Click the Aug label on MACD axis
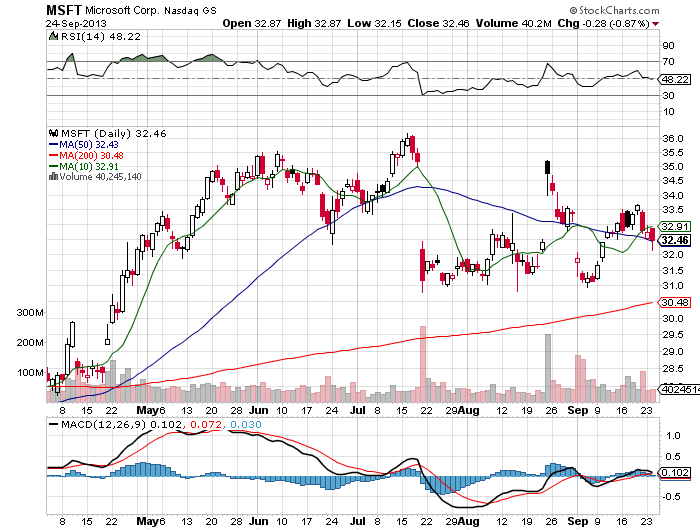The image size is (700, 530). pos(468,521)
